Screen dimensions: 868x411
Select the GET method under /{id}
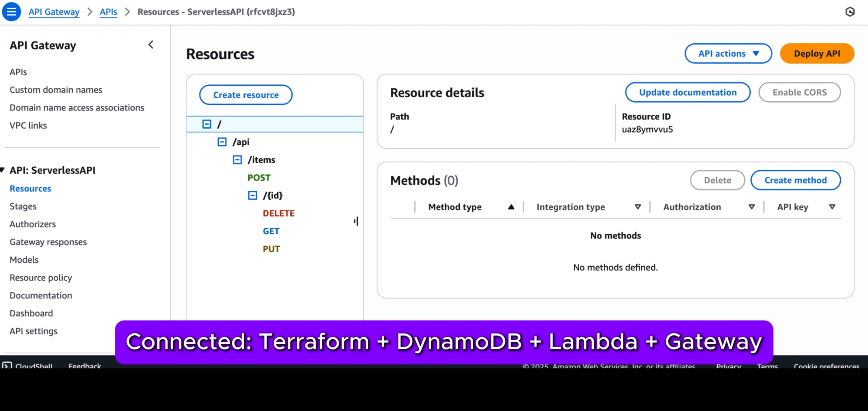pyautogui.click(x=271, y=231)
